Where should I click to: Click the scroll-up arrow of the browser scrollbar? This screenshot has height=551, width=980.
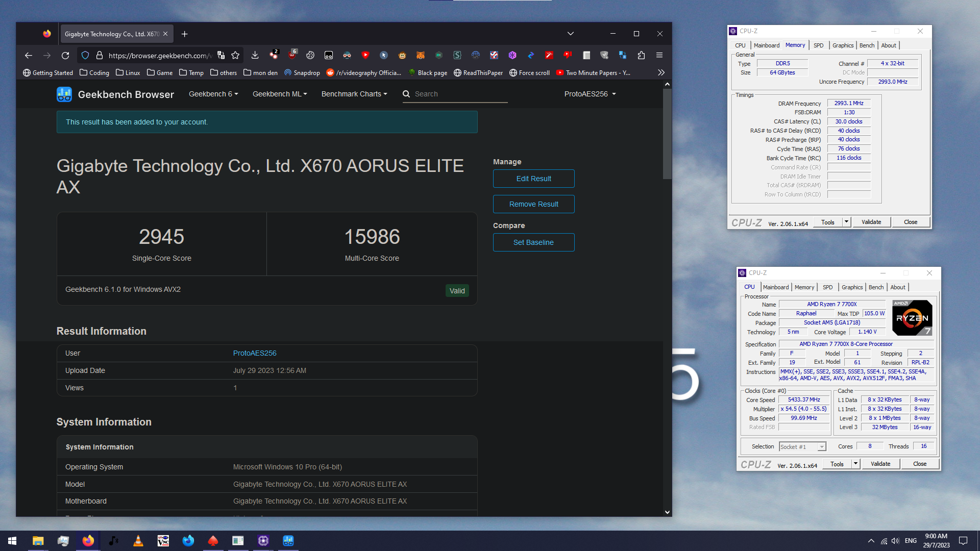point(667,84)
